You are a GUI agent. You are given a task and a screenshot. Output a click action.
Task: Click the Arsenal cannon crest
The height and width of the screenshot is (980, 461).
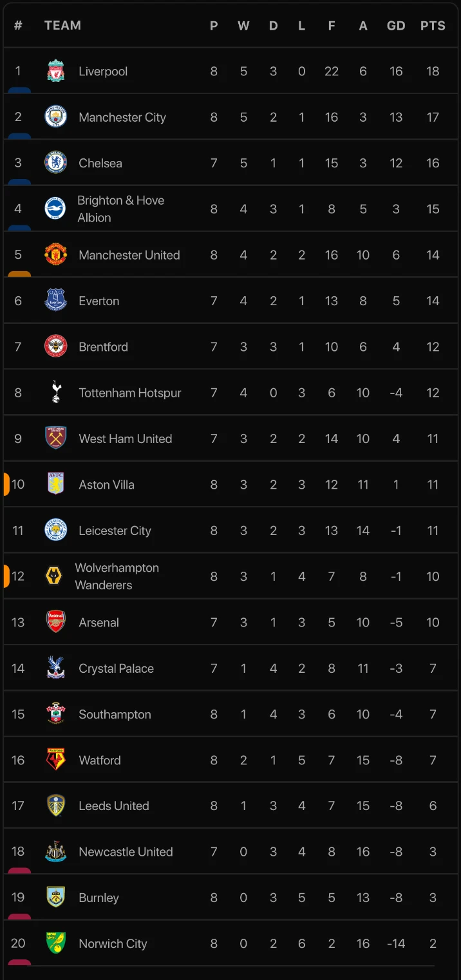click(x=56, y=622)
